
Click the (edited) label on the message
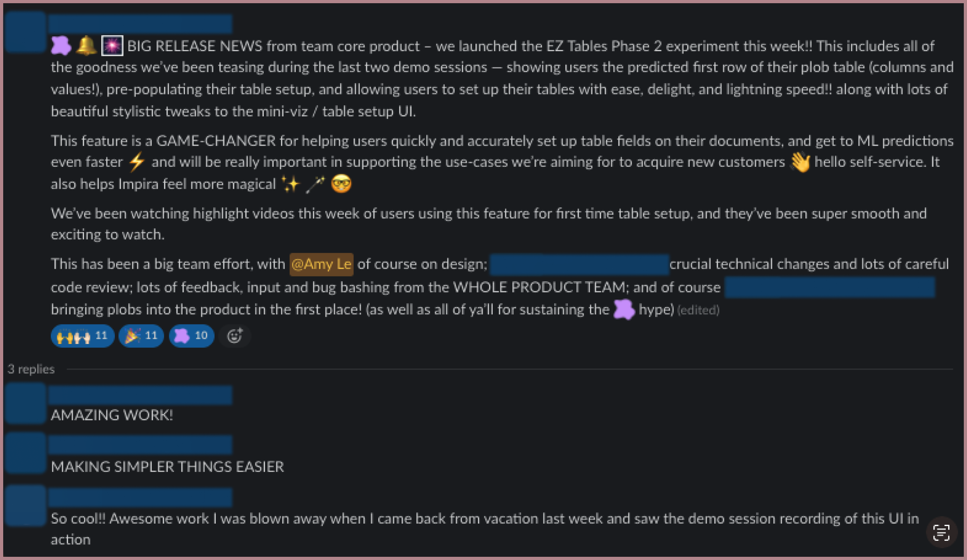(698, 310)
